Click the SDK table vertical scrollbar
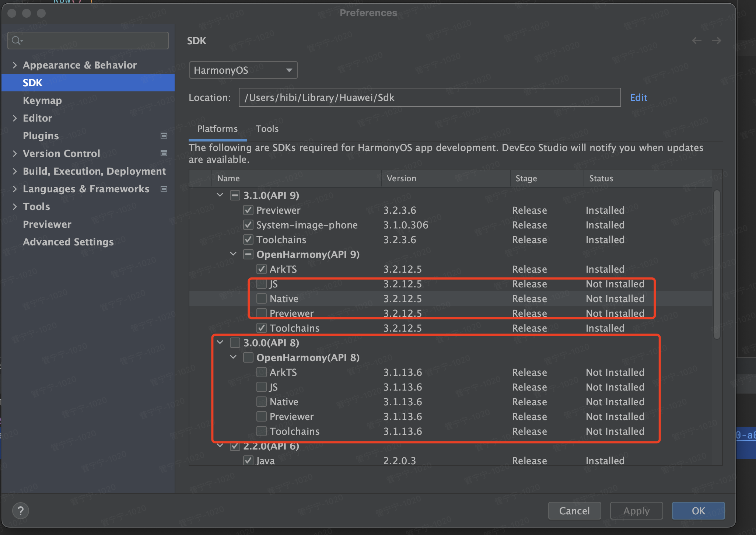Viewport: 756px width, 535px height. [x=717, y=265]
